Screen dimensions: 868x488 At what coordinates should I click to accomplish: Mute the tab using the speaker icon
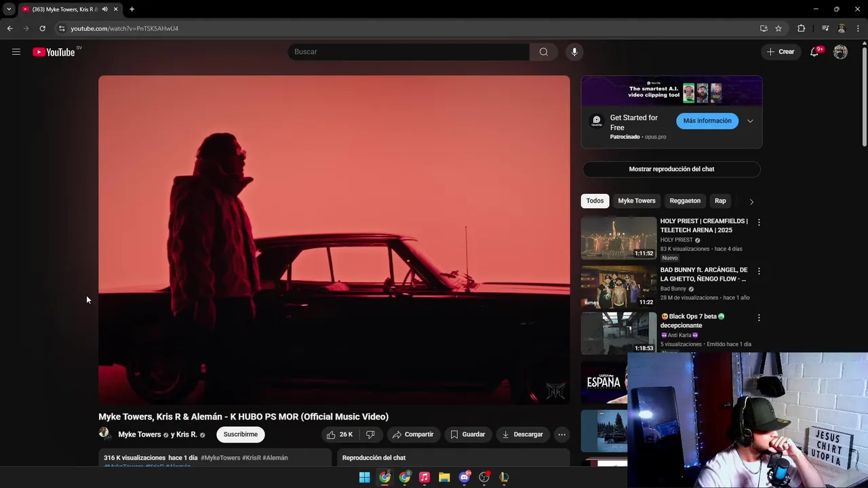104,9
